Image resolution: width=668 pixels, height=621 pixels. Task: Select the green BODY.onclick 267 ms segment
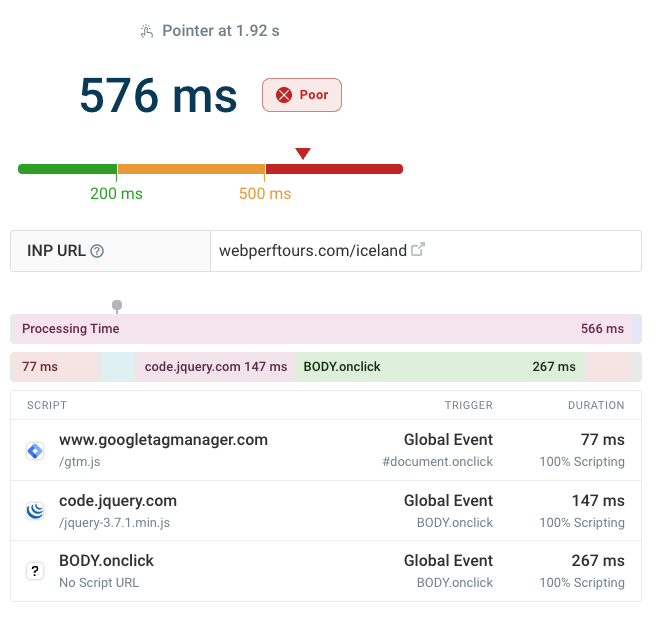point(440,367)
